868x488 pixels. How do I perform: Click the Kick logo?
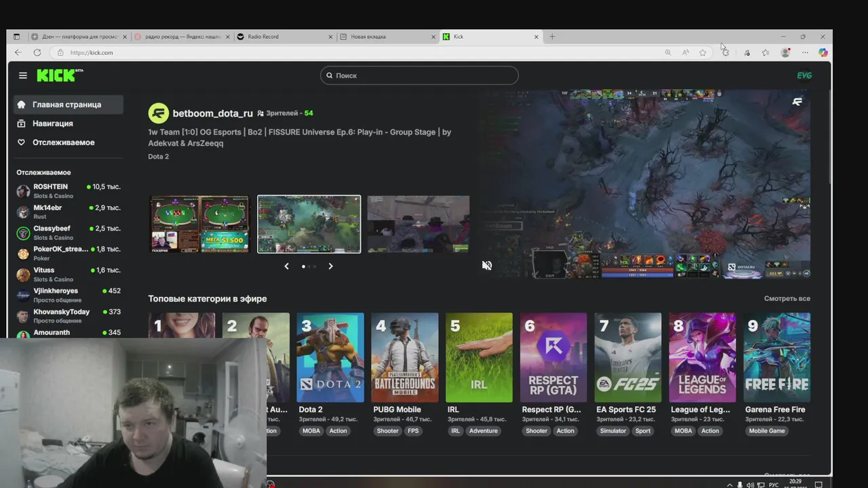(x=59, y=75)
